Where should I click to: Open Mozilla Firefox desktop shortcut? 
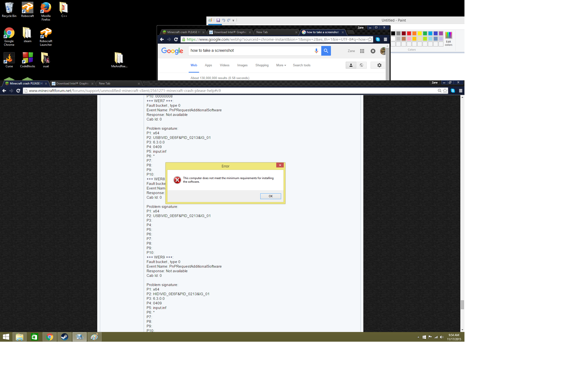coord(46,12)
